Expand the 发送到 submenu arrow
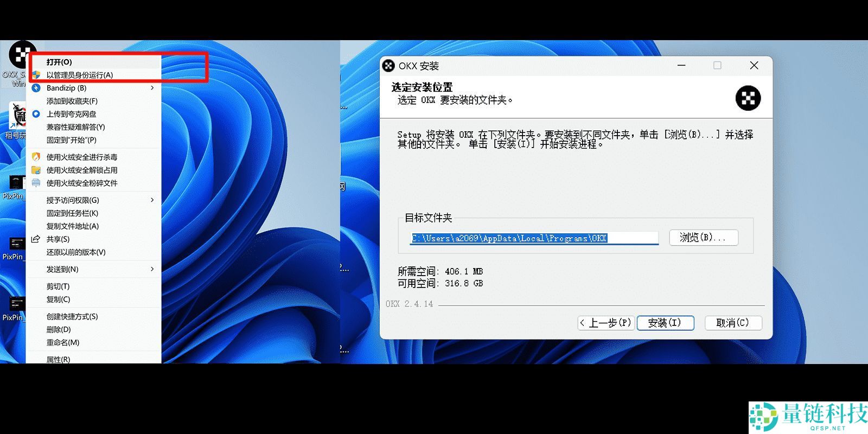868x434 pixels. click(x=152, y=269)
